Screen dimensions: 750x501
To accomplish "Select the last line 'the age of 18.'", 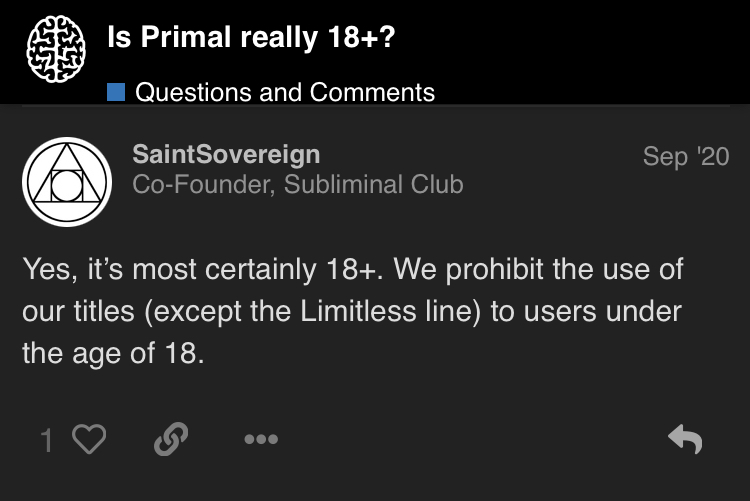I will coord(113,354).
